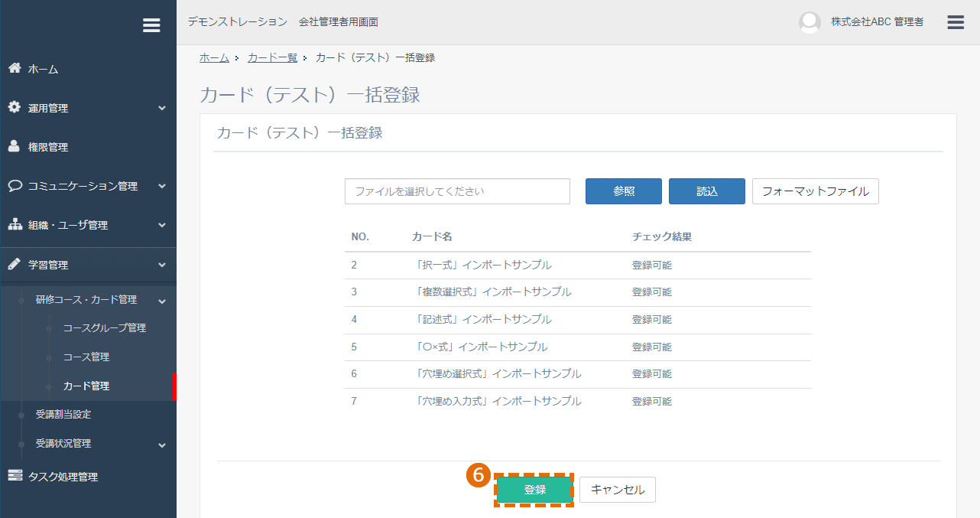Click the speech bubble icon beside コミュニケーション管理

15,185
